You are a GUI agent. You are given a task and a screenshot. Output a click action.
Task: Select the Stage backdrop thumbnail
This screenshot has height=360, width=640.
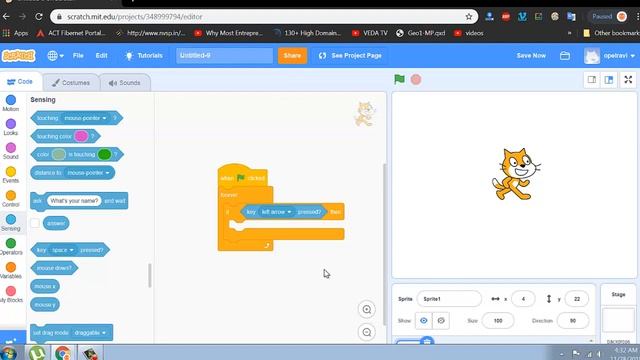(x=618, y=320)
